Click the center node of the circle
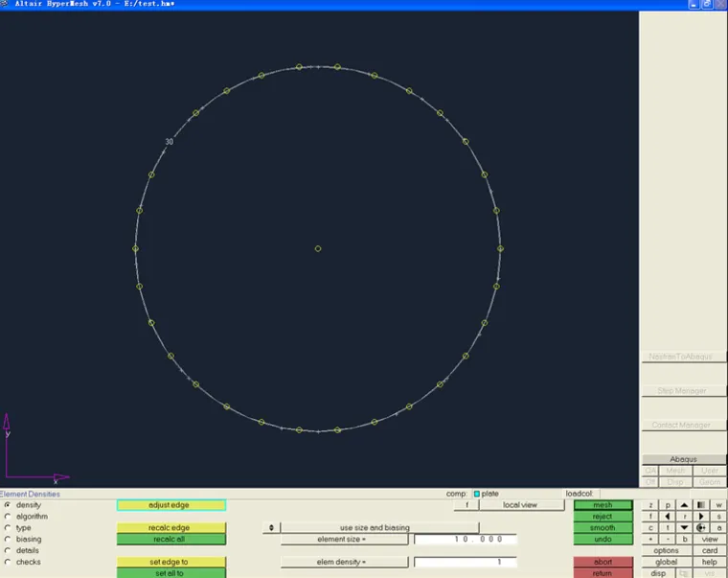The height and width of the screenshot is (578, 728). pyautogui.click(x=318, y=248)
